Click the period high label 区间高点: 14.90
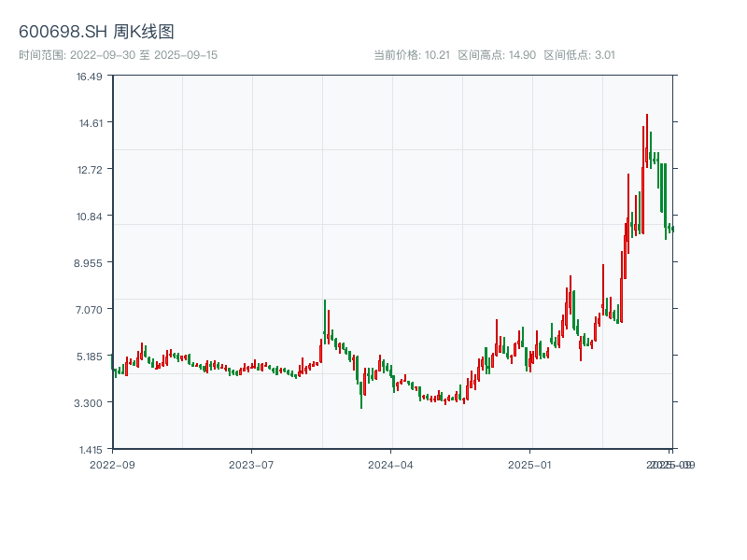Image resolution: width=747 pixels, height=560 pixels. coord(497,55)
